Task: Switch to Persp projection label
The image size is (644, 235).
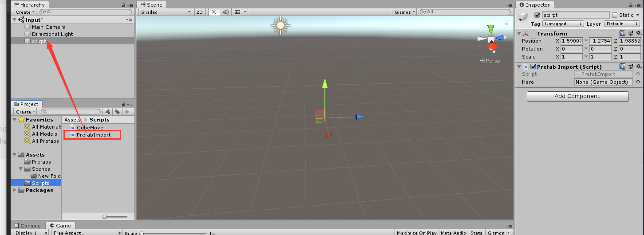Action: click(490, 61)
